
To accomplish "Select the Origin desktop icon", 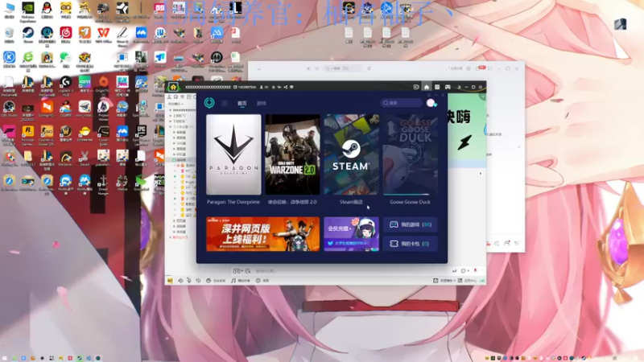I will pos(104,84).
